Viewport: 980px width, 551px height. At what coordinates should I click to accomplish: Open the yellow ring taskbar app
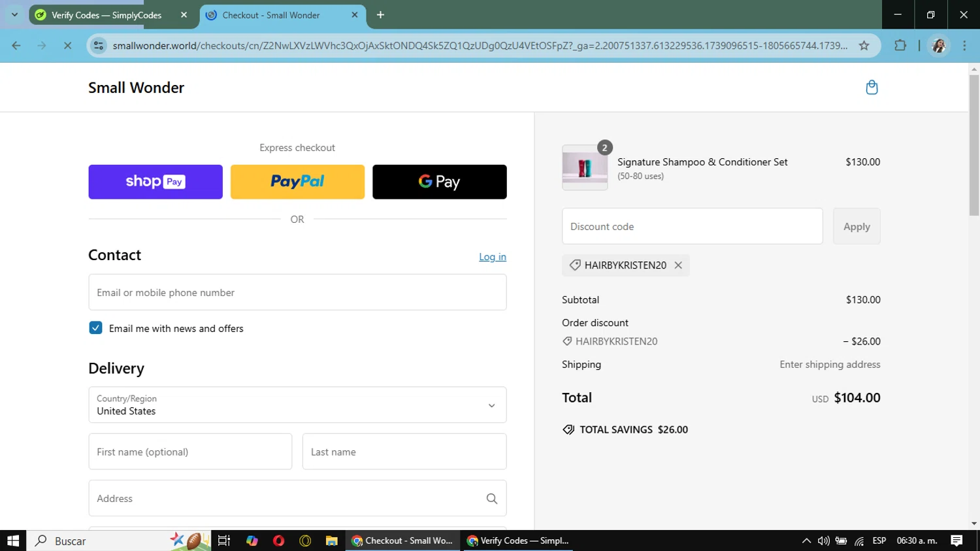pyautogui.click(x=305, y=541)
